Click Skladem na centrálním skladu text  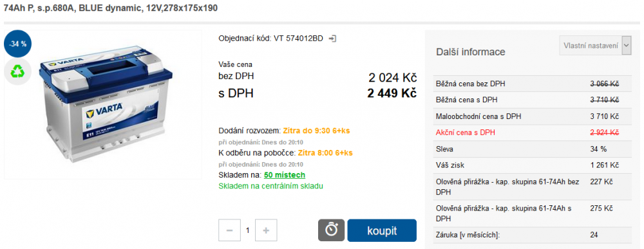270,186
